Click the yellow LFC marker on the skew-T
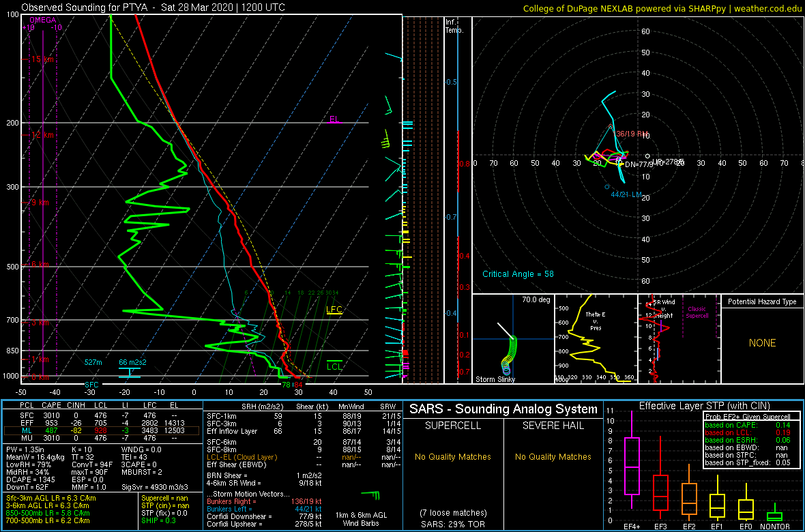 334,310
